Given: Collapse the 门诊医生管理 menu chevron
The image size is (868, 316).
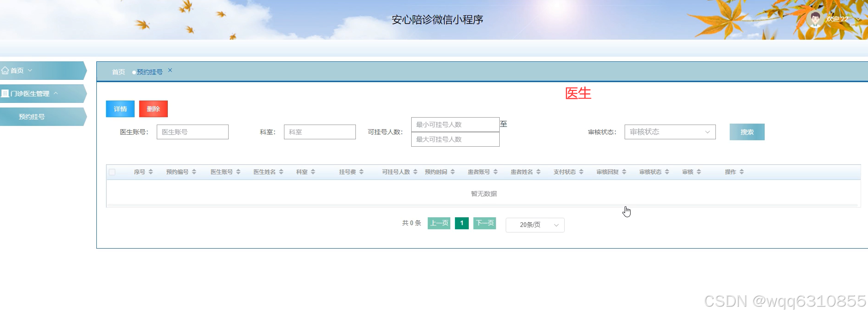Looking at the screenshot, I should [x=56, y=93].
